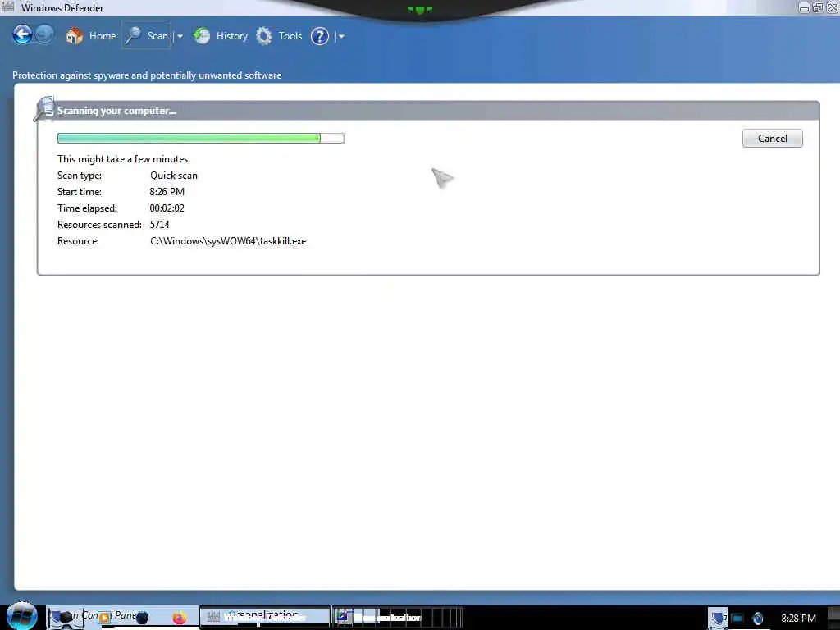Click the start time value '8:26 PM'

[167, 192]
